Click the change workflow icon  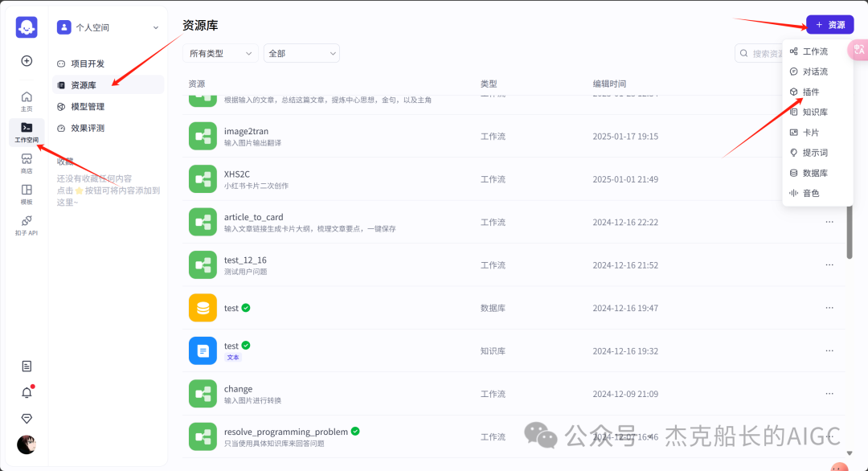pyautogui.click(x=203, y=394)
